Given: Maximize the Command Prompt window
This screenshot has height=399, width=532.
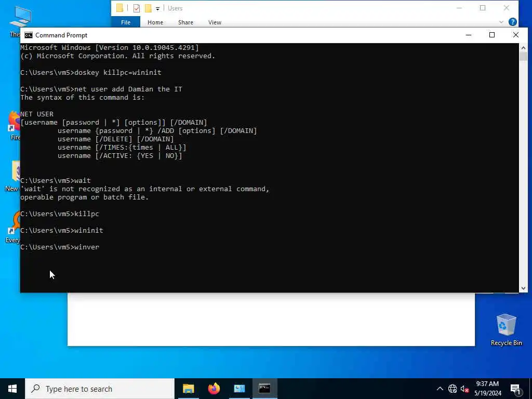Looking at the screenshot, I should [491, 35].
